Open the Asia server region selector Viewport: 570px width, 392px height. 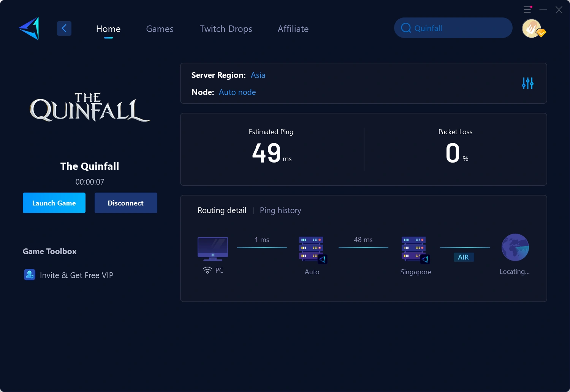[x=258, y=75]
